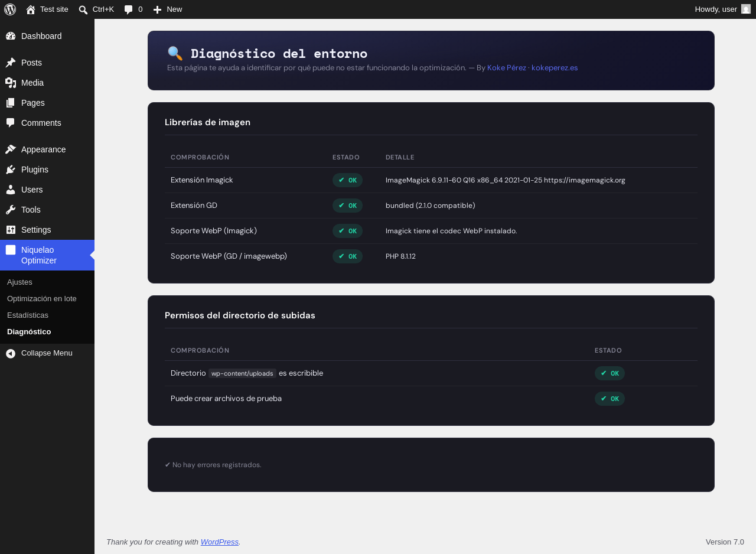
Task: Open the Plugins plug icon
Action: [11, 170]
